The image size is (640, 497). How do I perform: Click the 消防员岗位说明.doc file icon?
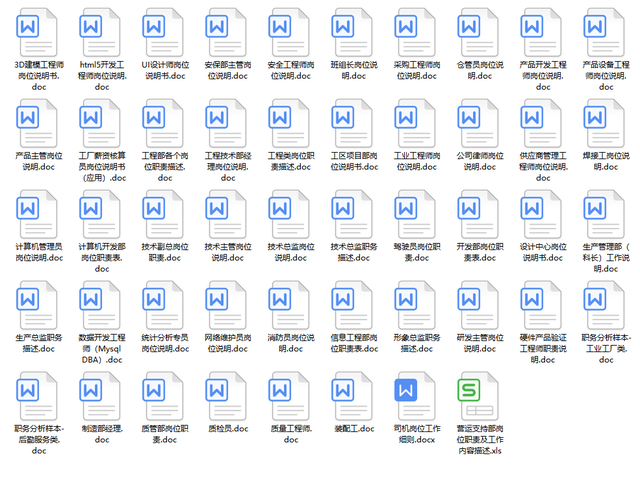[x=288, y=305]
